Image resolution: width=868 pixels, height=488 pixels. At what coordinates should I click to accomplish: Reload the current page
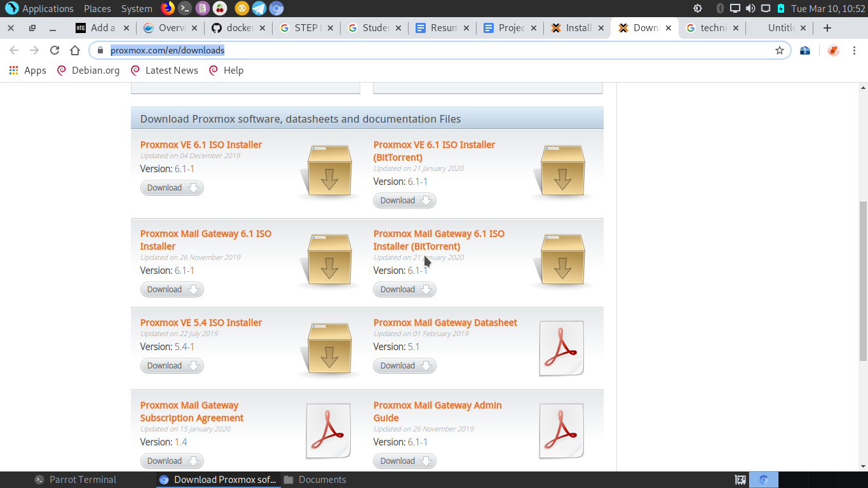pyautogui.click(x=55, y=50)
